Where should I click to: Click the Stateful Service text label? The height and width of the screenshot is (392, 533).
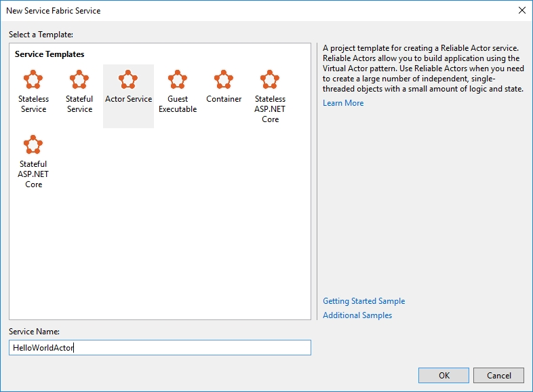coord(79,104)
